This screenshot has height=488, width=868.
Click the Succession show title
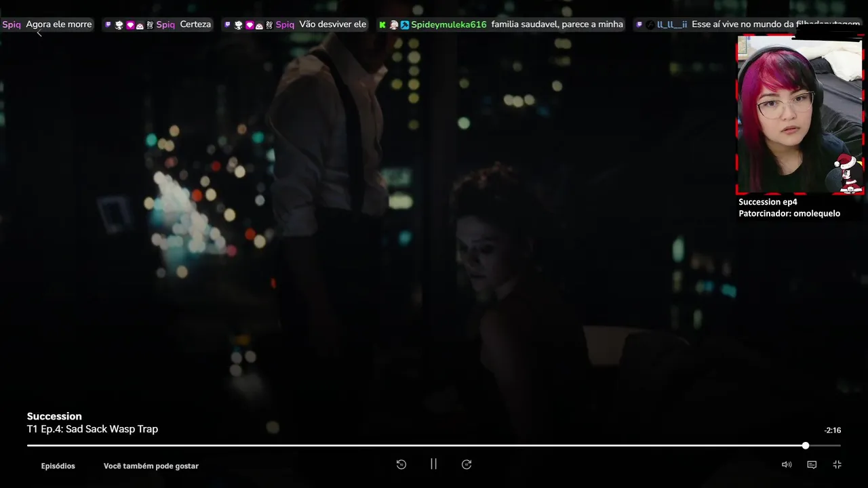(54, 416)
